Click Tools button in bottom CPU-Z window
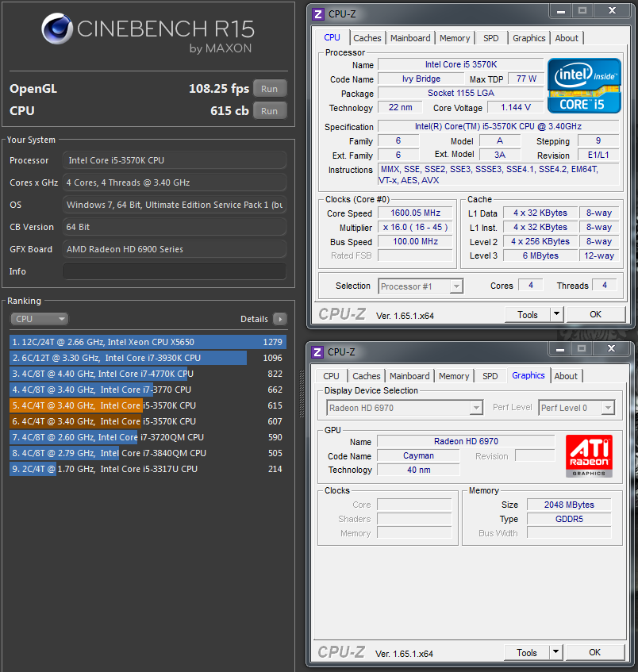Viewport: 638px width, 672px height. click(527, 653)
